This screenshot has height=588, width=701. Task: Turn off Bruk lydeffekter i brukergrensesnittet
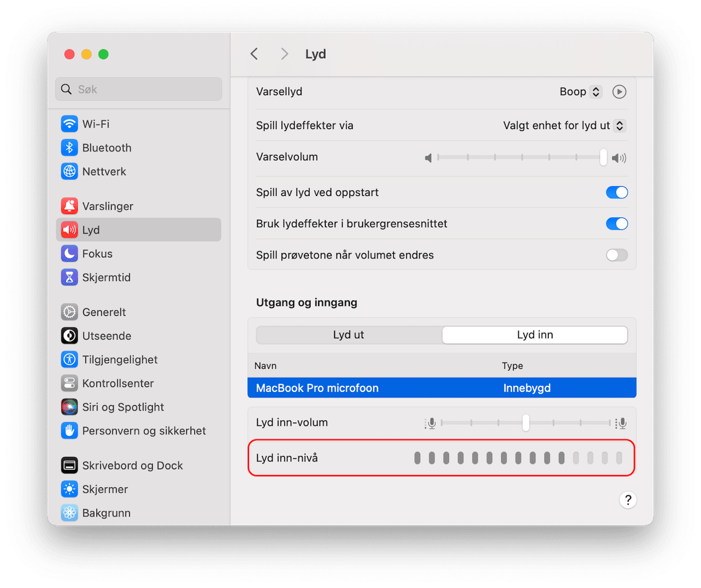[616, 224]
